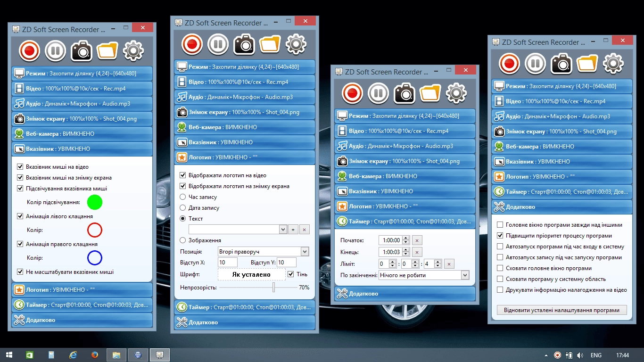This screenshot has height=362, width=644.
Task: Toggle 'Анімація правого клацання' checkbox
Action: coord(20,244)
